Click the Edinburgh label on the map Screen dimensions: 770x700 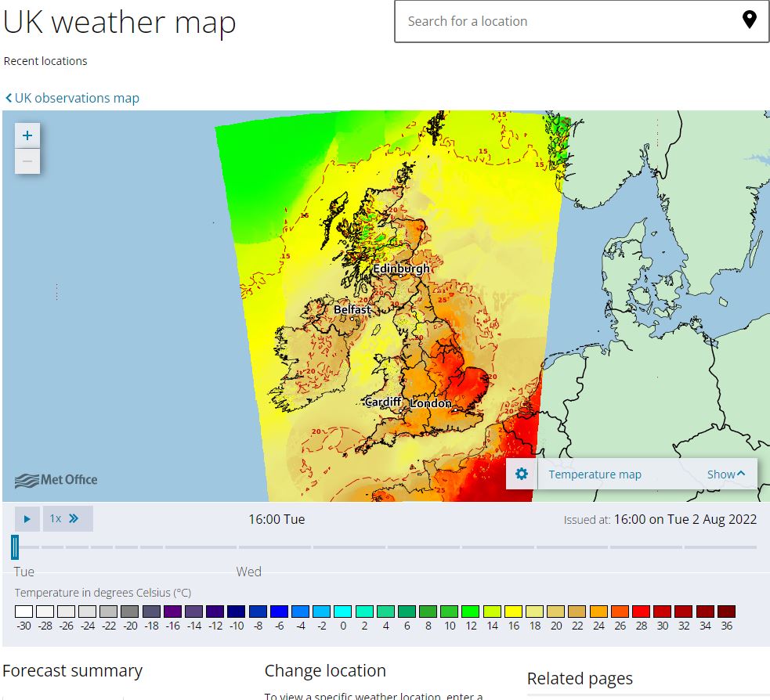(401, 269)
